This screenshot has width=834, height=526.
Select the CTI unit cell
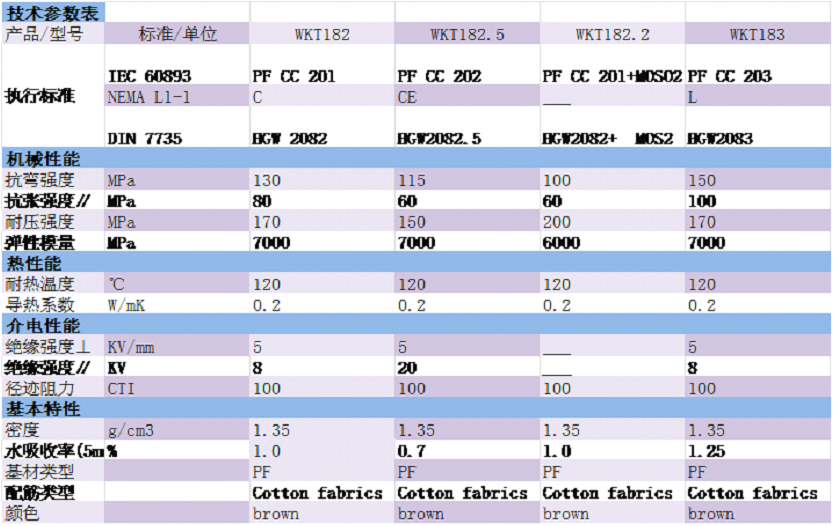(x=121, y=388)
